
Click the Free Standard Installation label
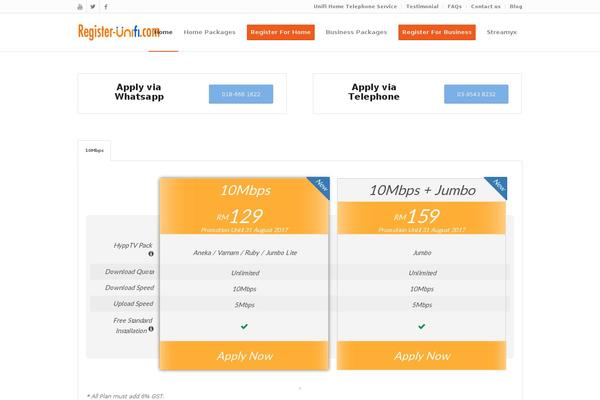132,325
